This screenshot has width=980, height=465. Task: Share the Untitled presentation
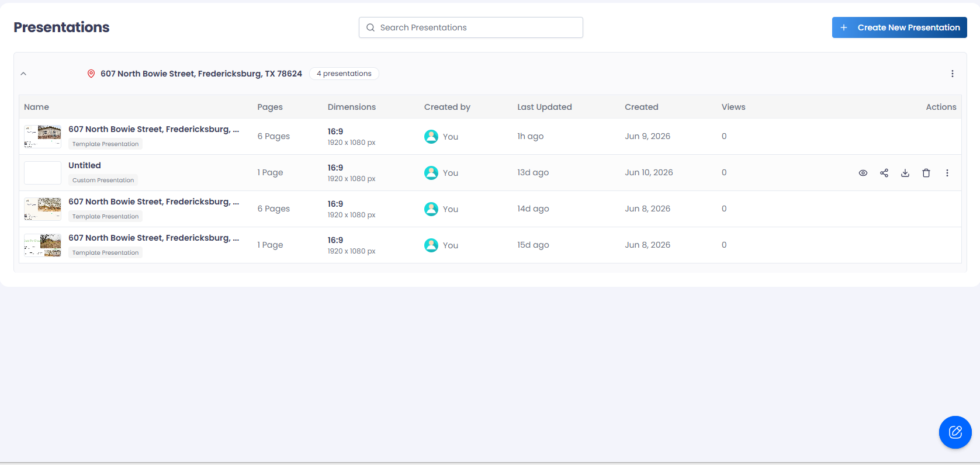click(x=884, y=173)
